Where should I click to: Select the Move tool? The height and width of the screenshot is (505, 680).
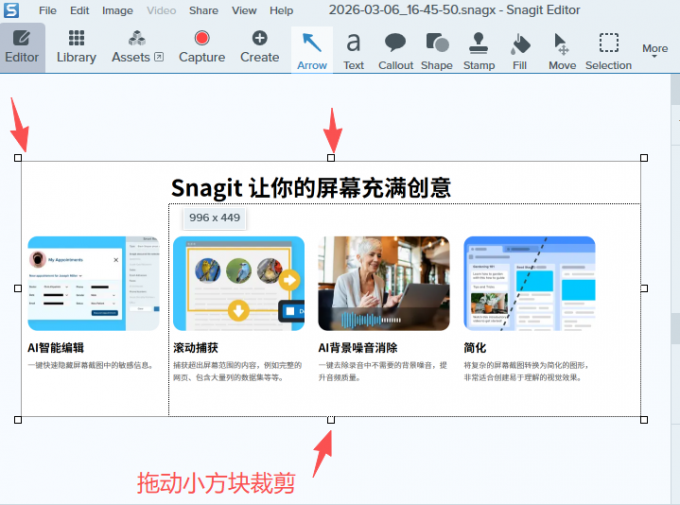(562, 51)
